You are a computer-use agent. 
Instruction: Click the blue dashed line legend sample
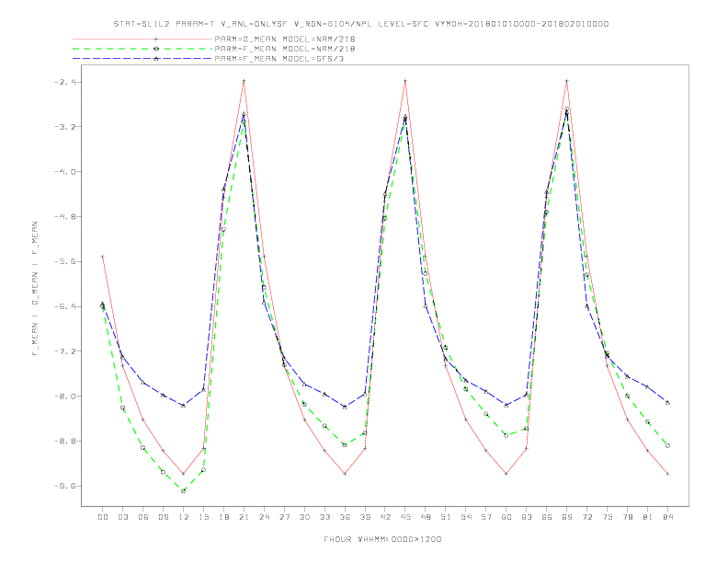point(142,59)
